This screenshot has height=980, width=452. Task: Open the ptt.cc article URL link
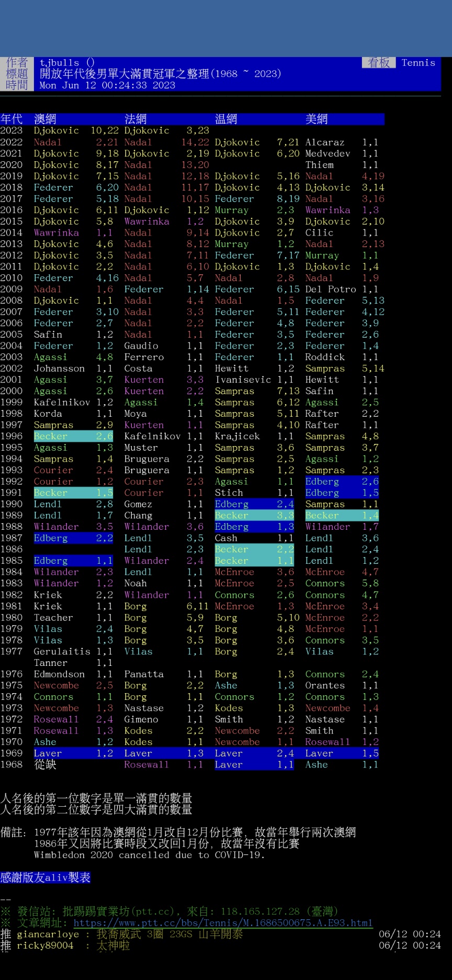click(223, 922)
